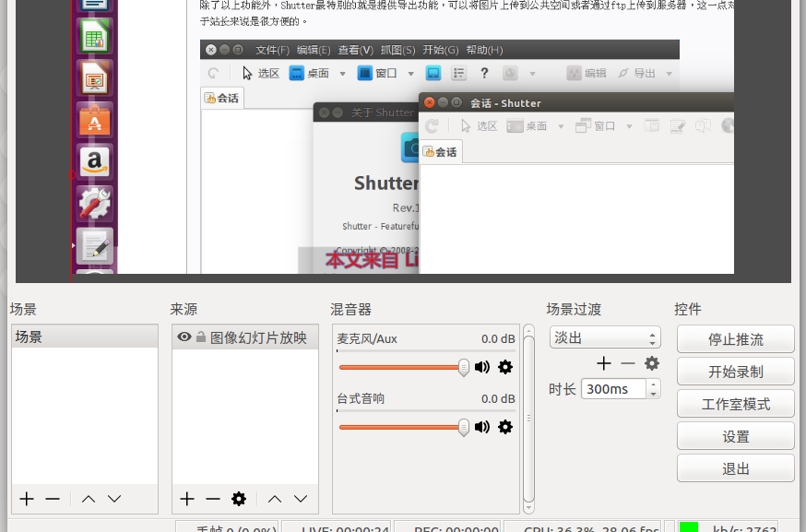Click the 开始录制 button
The image size is (806, 532).
(x=736, y=372)
